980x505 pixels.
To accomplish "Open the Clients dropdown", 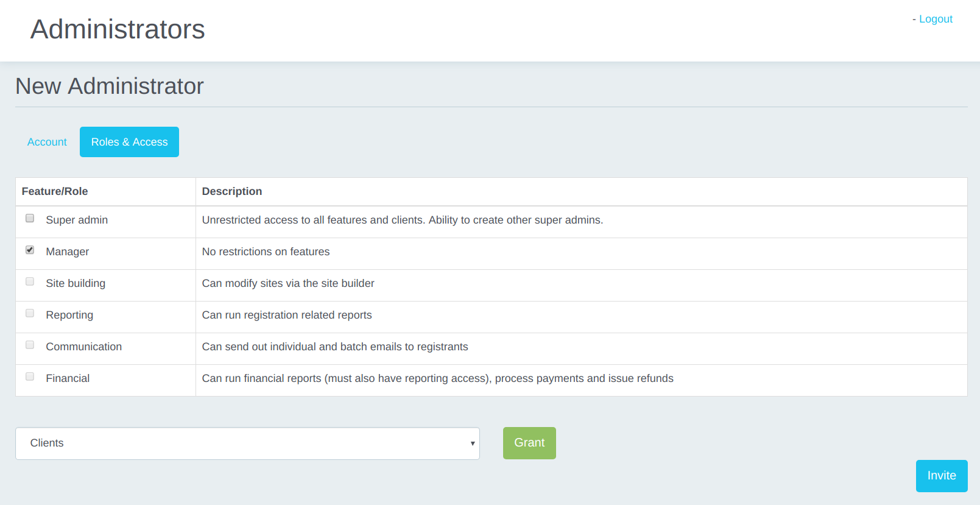I will 247,443.
